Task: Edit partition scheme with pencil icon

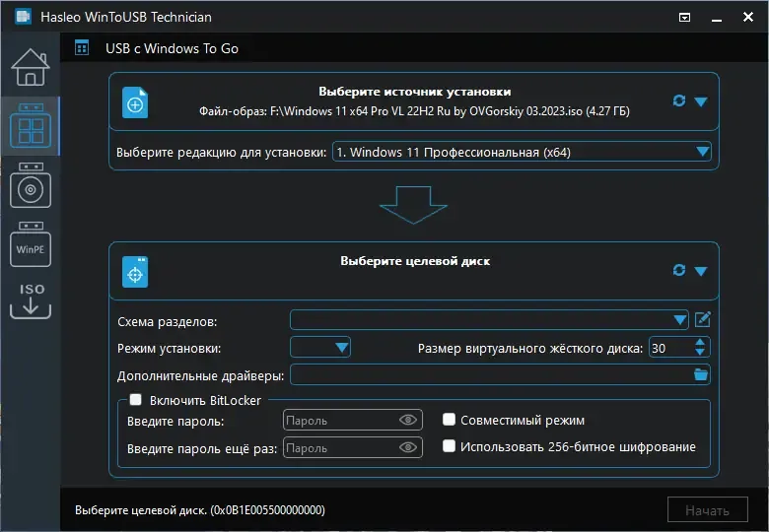Action: coord(703,319)
